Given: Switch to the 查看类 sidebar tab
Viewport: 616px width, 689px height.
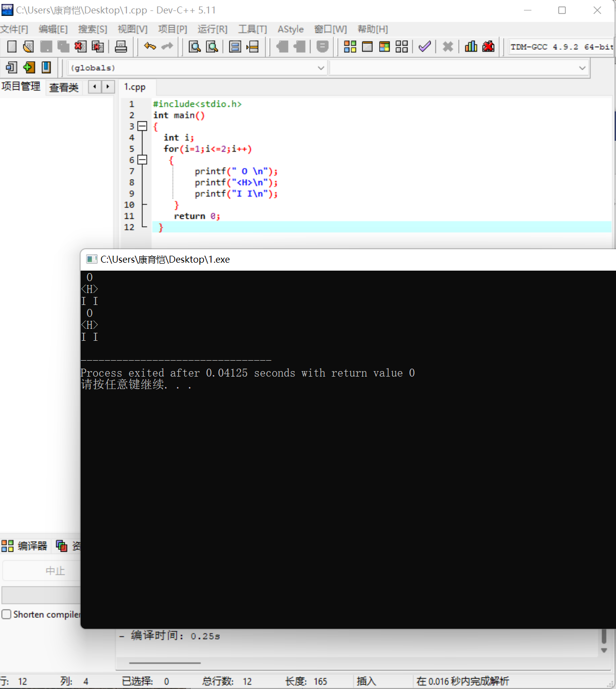Looking at the screenshot, I should (x=64, y=88).
